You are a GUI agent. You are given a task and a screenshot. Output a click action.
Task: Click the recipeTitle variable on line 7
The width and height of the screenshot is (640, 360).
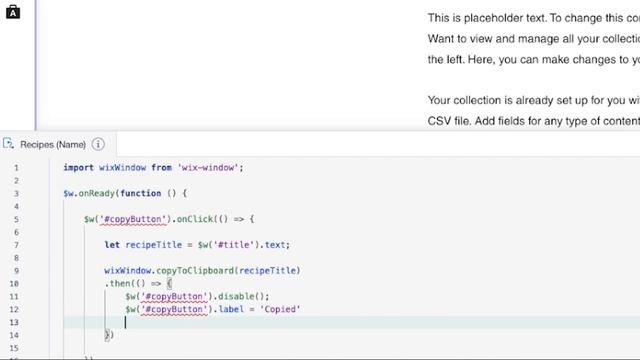[153, 245]
